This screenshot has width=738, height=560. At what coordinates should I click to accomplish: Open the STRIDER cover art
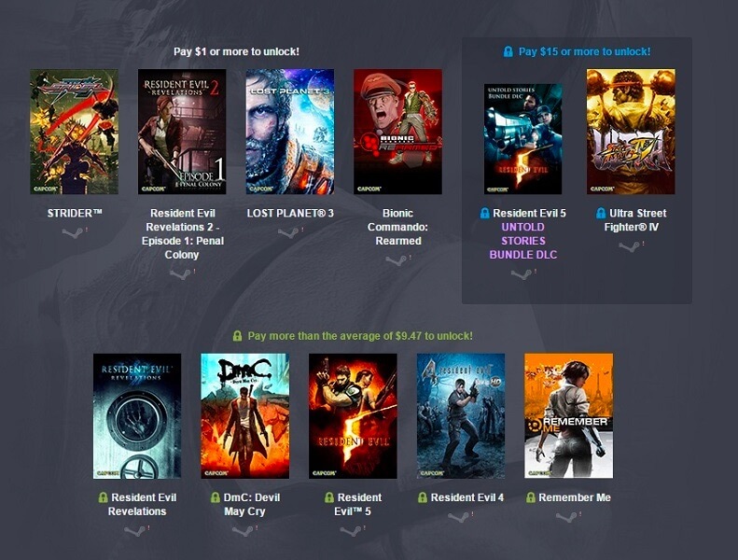tap(74, 132)
